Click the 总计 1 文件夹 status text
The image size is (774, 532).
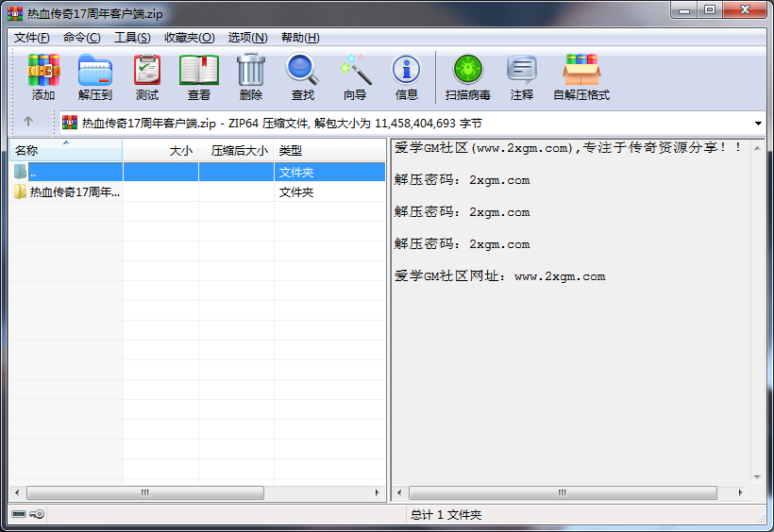click(x=446, y=515)
